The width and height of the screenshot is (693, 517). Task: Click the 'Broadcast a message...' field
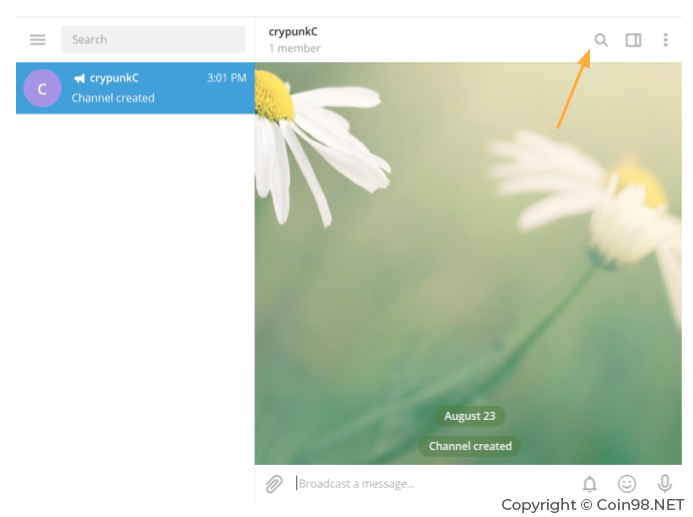[x=433, y=484]
